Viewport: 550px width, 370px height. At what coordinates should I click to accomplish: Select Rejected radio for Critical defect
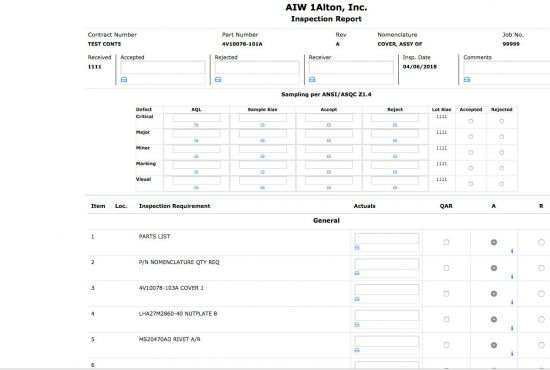pos(502,121)
